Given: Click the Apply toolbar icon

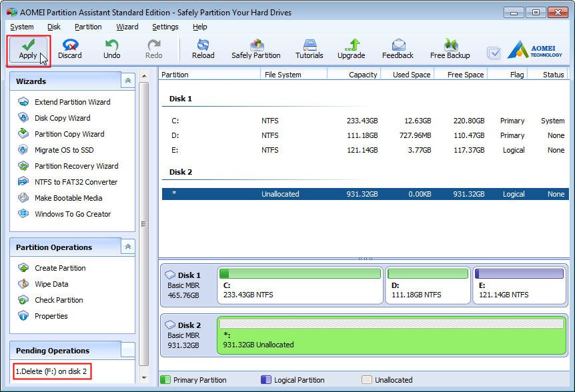Looking at the screenshot, I should click(x=28, y=49).
